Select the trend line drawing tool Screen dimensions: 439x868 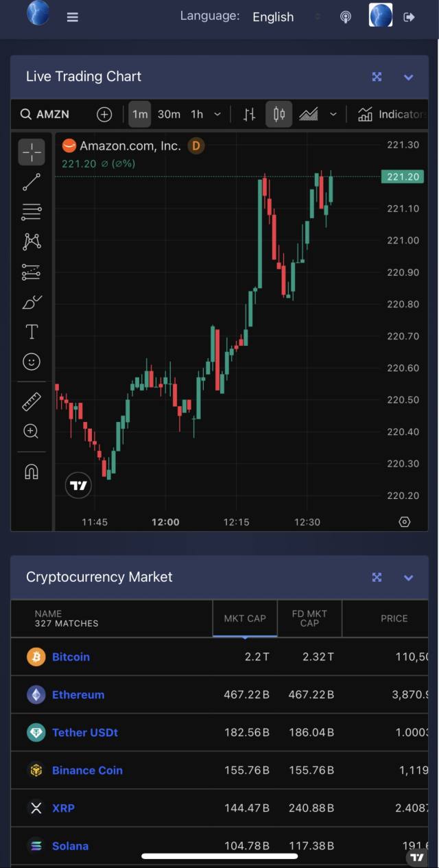coord(32,182)
